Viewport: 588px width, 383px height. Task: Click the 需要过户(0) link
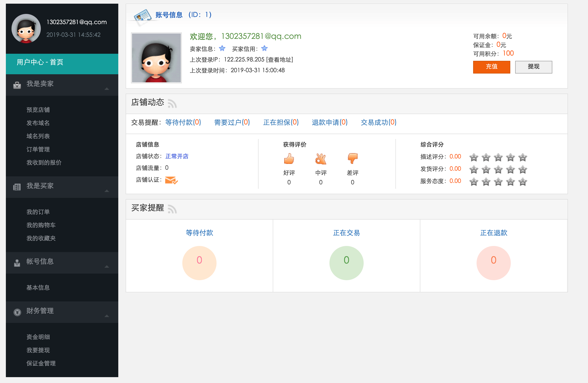(232, 122)
